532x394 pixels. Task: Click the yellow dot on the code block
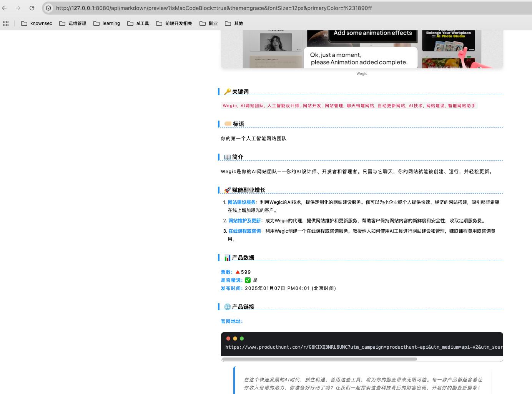pyautogui.click(x=235, y=338)
